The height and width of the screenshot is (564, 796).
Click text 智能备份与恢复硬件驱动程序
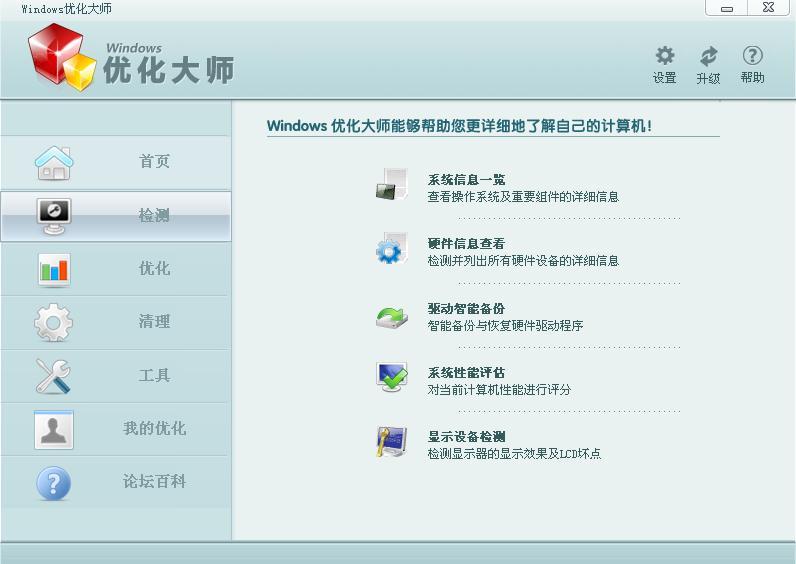(x=505, y=325)
